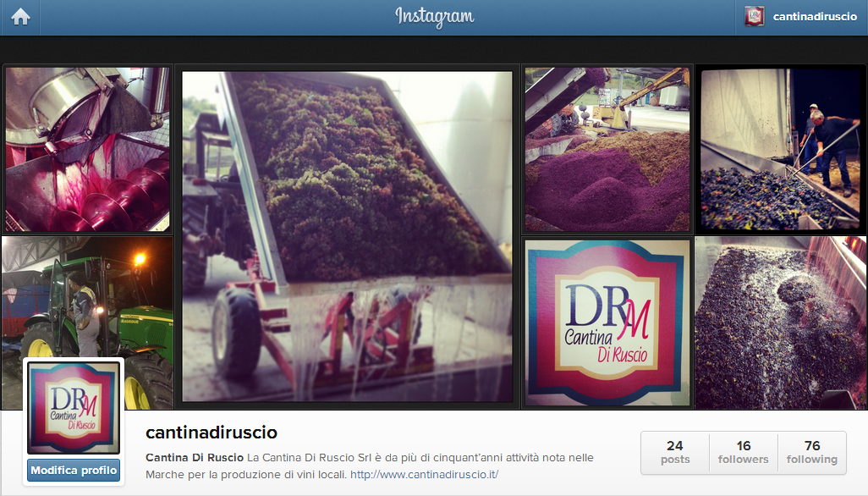
Task: Click the Modifica profilo button
Action: (74, 471)
